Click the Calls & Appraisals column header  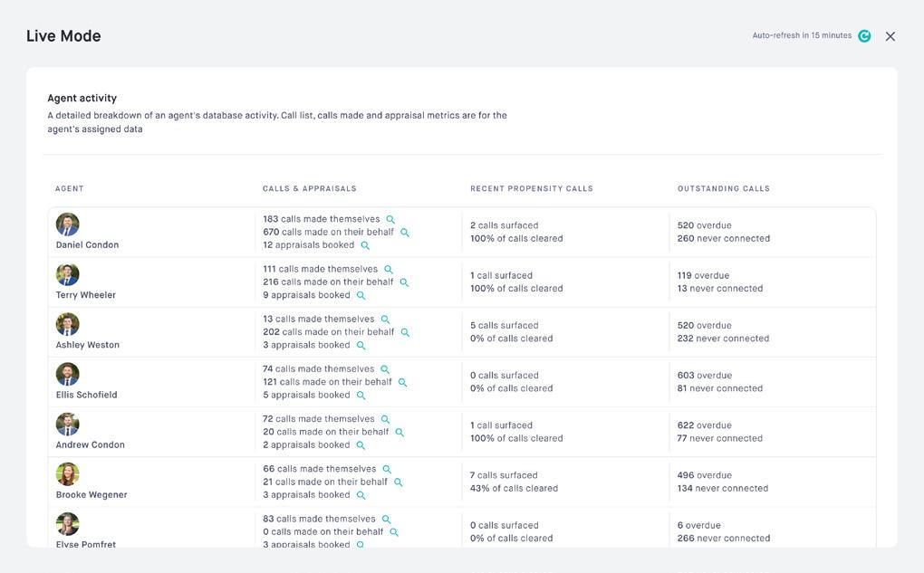[310, 189]
